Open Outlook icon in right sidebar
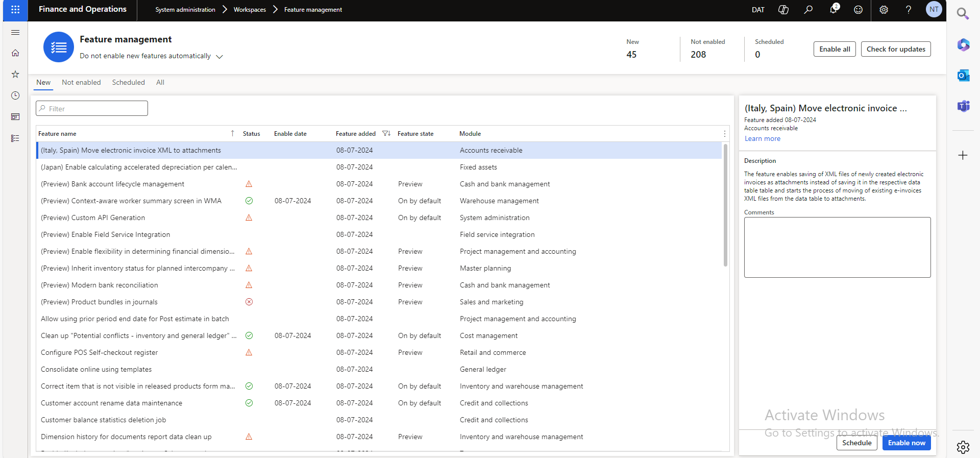The image size is (980, 458). 963,76
